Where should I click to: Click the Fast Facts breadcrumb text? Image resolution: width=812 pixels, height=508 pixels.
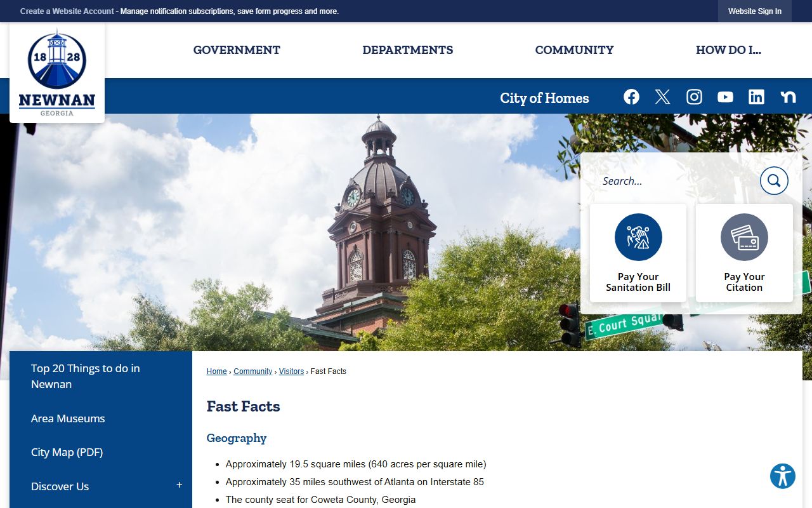pyautogui.click(x=328, y=371)
